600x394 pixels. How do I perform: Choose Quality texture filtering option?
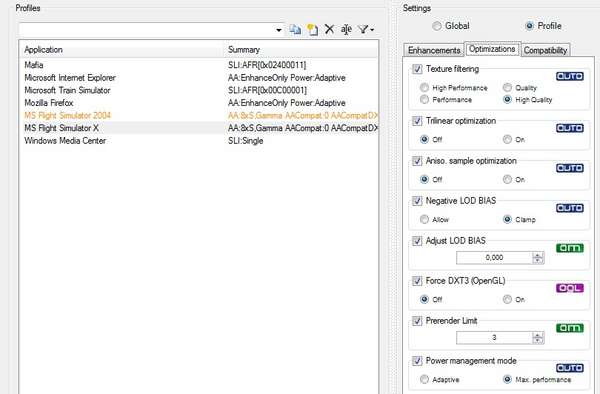[507, 88]
